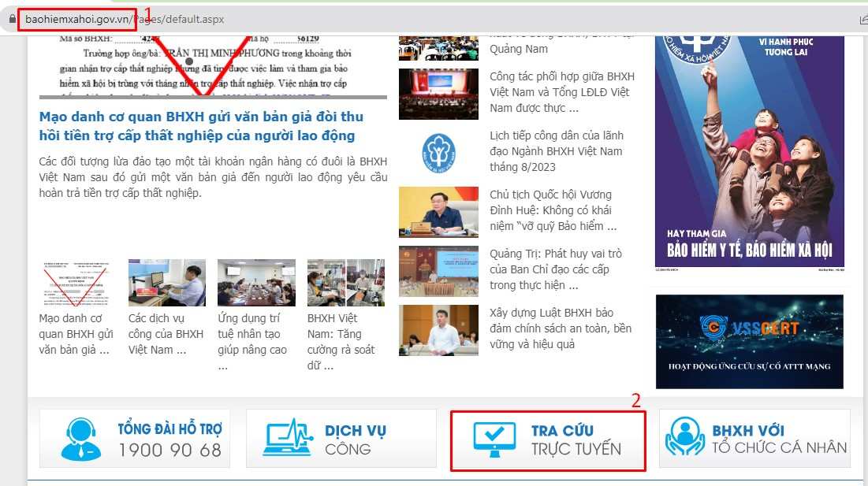Open thumbnail for Mạo danh cơ quan BHXH small article

pos(77,283)
